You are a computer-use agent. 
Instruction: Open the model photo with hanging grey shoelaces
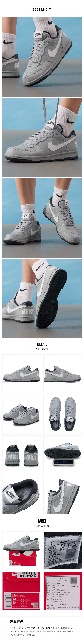click(x=42, y=137)
